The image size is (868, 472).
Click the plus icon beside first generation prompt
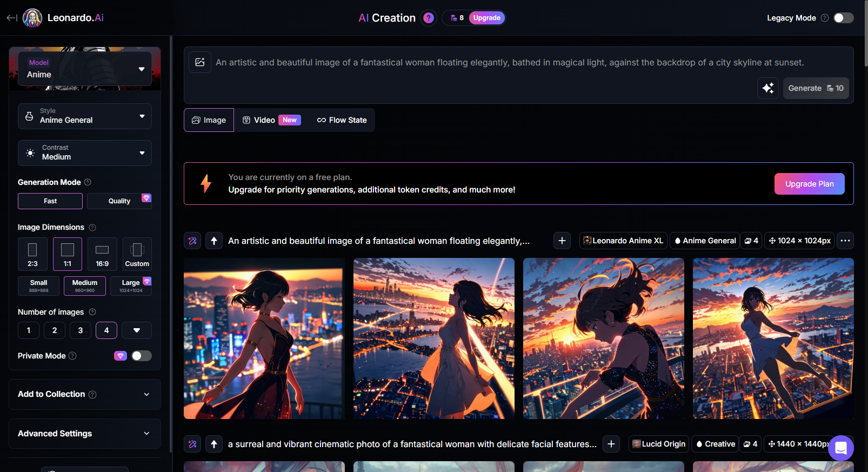point(562,241)
